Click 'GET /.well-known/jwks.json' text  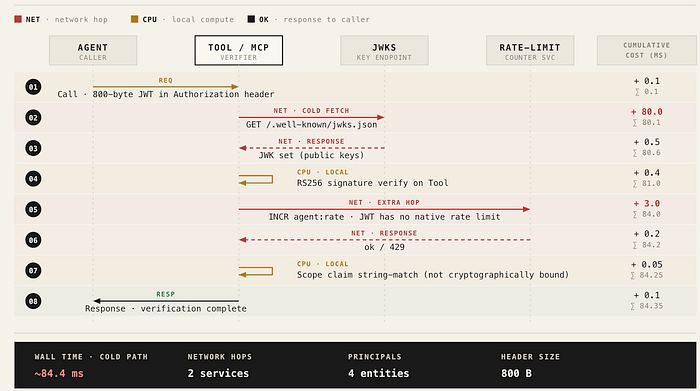[x=311, y=125]
